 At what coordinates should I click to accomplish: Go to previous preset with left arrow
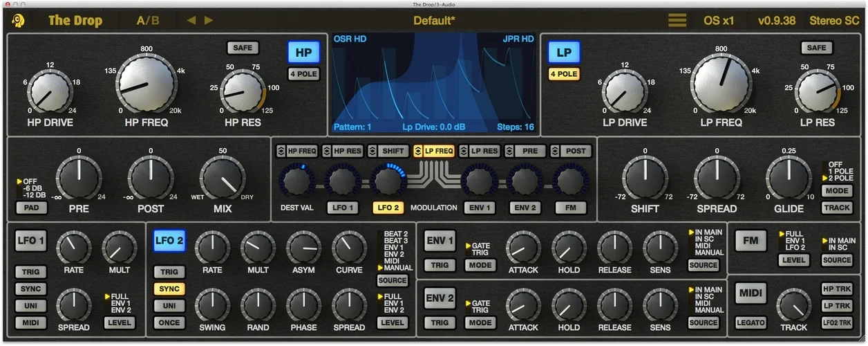click(x=192, y=20)
